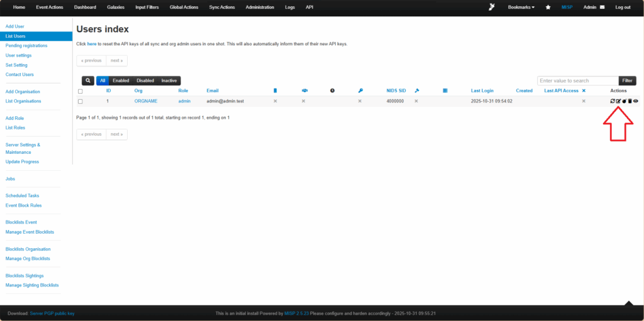Open the Bookmarks dropdown
Viewport: 644px width, 321px height.
[x=521, y=8]
